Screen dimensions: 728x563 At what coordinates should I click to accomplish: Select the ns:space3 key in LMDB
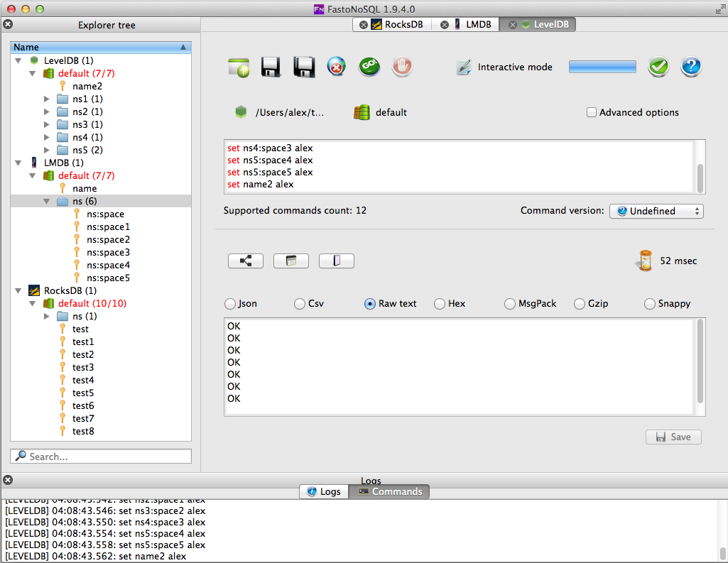point(108,253)
